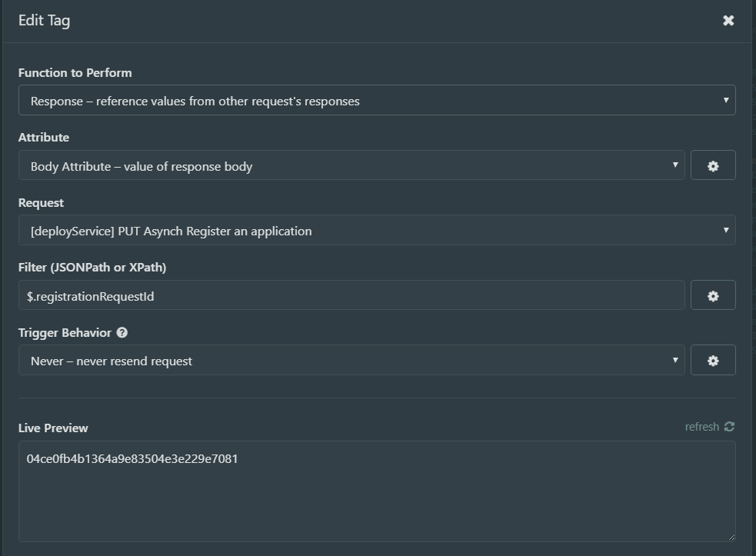756x556 pixels.
Task: Click the refresh link text
Action: pyautogui.click(x=701, y=427)
